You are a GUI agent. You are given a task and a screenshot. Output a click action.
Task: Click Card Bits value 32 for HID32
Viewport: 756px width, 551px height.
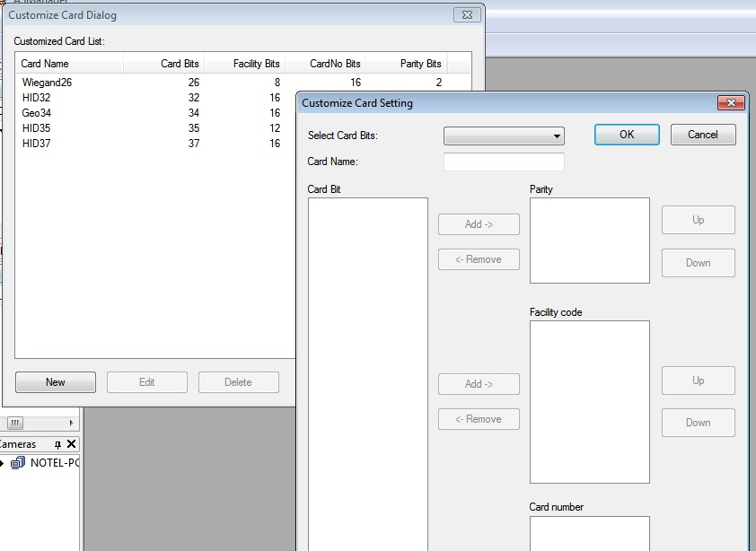click(x=194, y=98)
